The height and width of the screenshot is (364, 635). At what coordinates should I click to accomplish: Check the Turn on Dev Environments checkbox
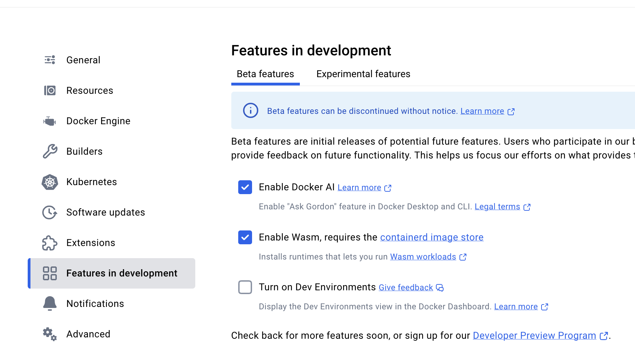click(x=245, y=287)
